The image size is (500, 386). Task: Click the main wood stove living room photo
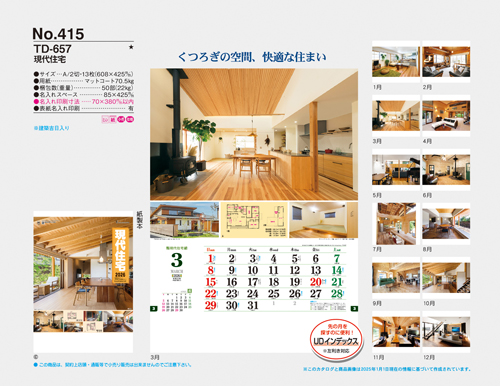254,134
